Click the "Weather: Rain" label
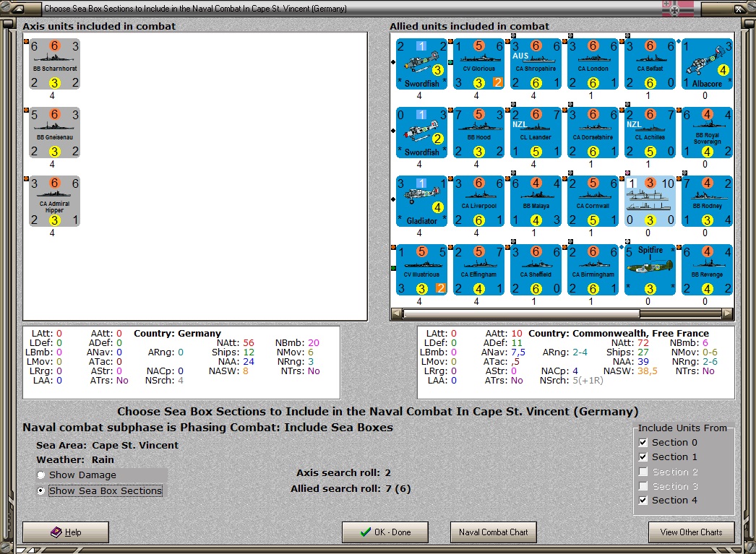Image resolution: width=756 pixels, height=554 pixels. [x=75, y=459]
